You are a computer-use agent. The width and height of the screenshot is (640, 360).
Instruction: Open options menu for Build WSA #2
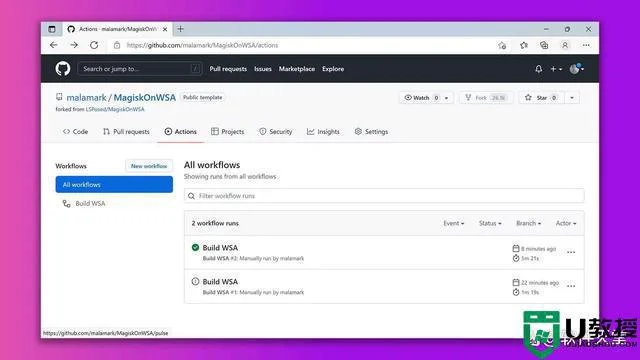(571, 252)
